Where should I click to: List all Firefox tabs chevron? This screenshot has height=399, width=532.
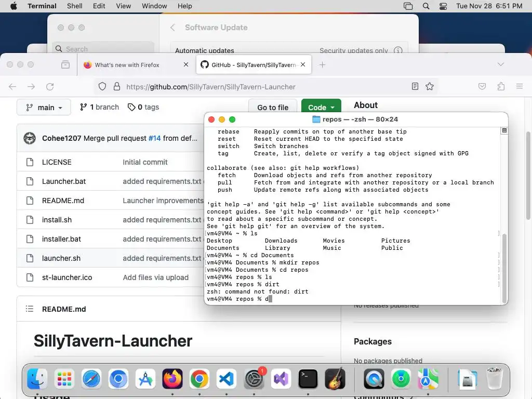pos(500,64)
